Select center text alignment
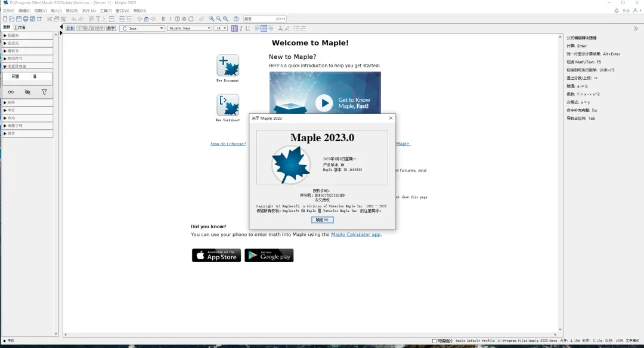Viewport: 644px width, 348px height. [x=264, y=29]
